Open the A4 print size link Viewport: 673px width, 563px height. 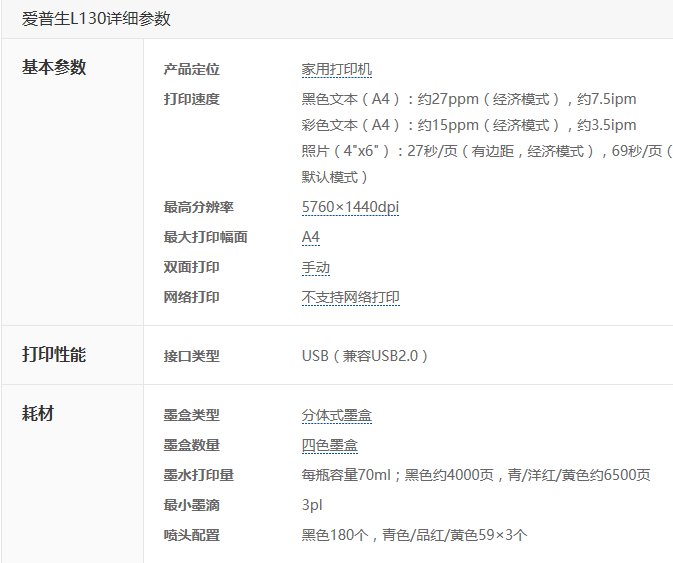click(311, 237)
